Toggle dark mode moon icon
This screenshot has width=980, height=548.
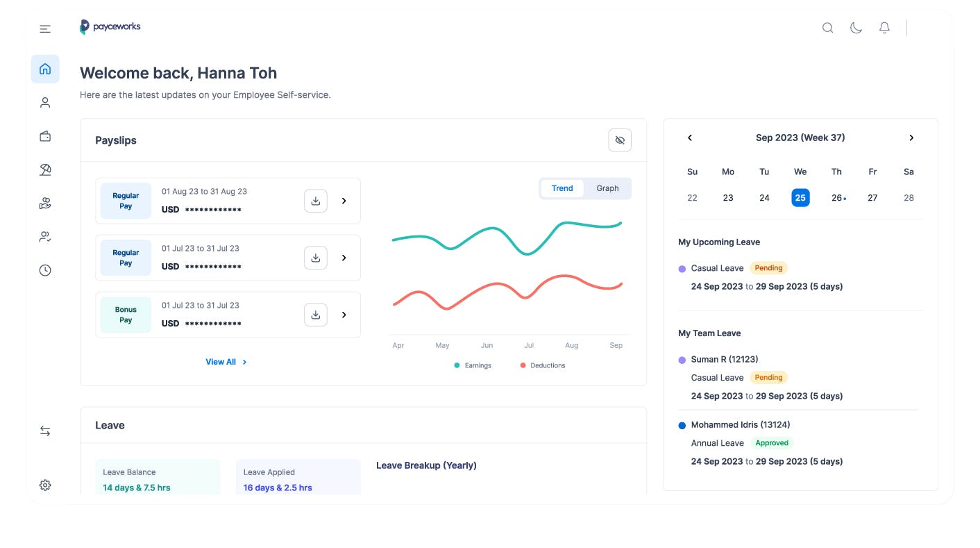click(856, 28)
